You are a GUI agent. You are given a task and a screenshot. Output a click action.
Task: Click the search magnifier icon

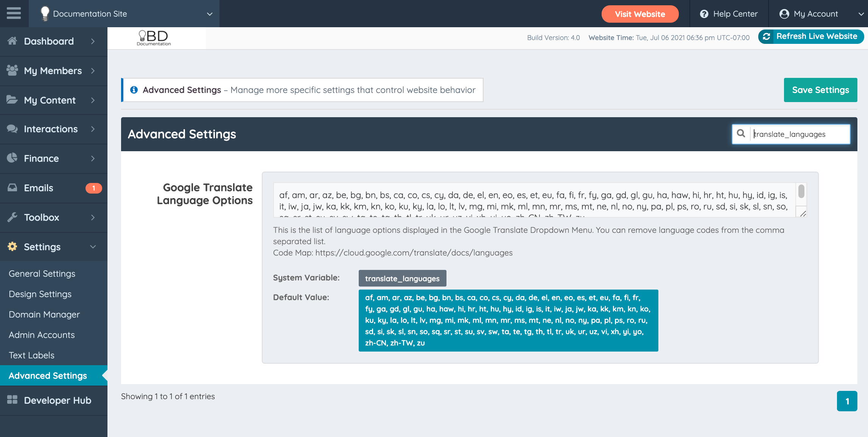[741, 134]
